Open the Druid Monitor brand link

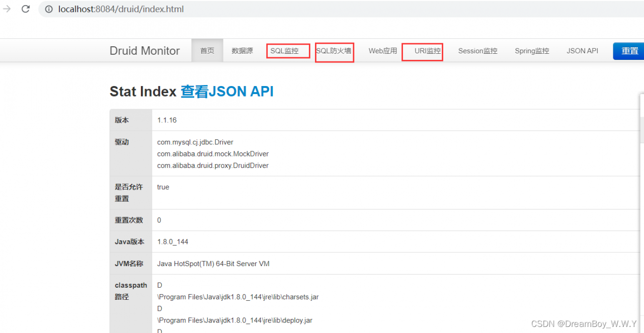(144, 51)
